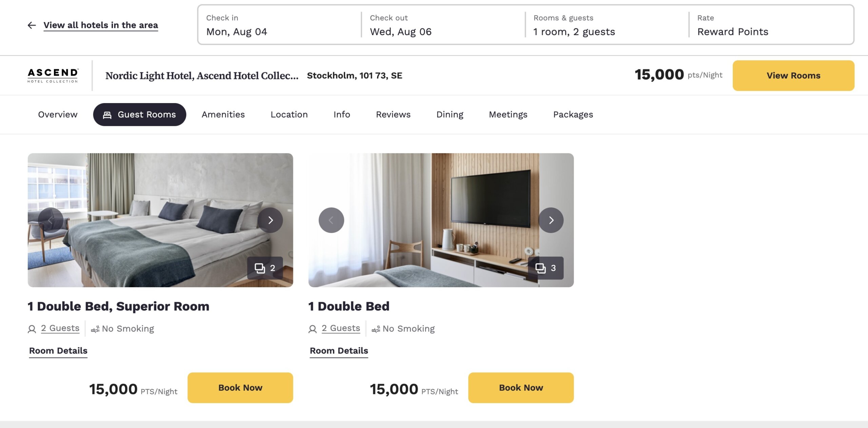Open the Check in date picker
The width and height of the screenshot is (868, 428).
point(280,25)
